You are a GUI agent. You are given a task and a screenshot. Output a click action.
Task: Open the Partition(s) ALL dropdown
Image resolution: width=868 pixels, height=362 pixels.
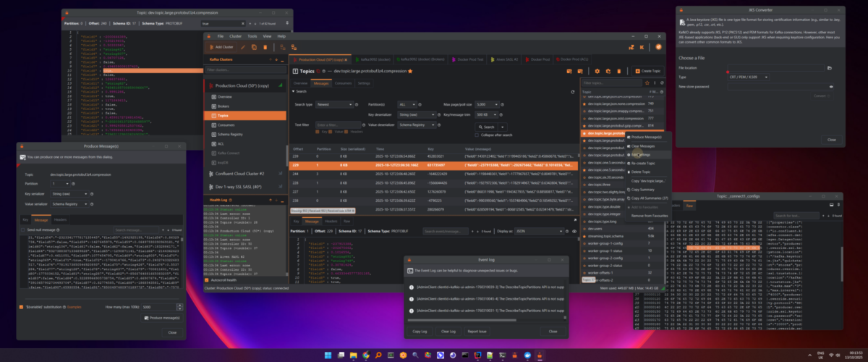pos(408,104)
